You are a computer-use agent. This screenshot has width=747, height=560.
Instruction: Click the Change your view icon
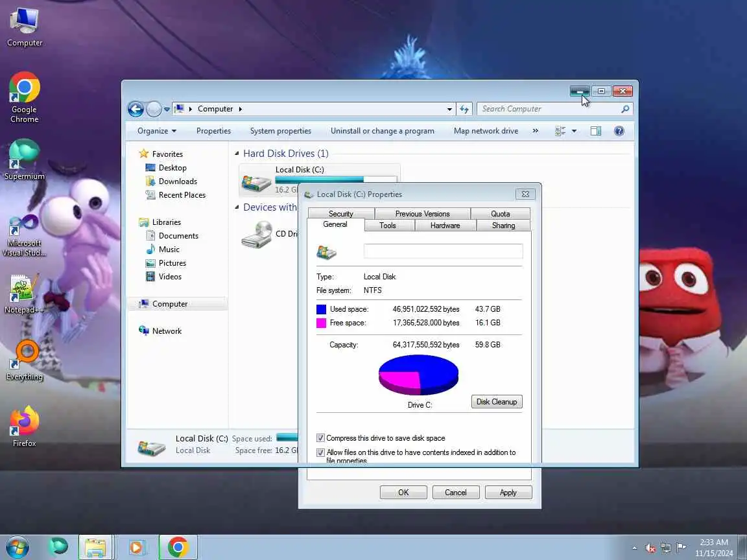(560, 131)
